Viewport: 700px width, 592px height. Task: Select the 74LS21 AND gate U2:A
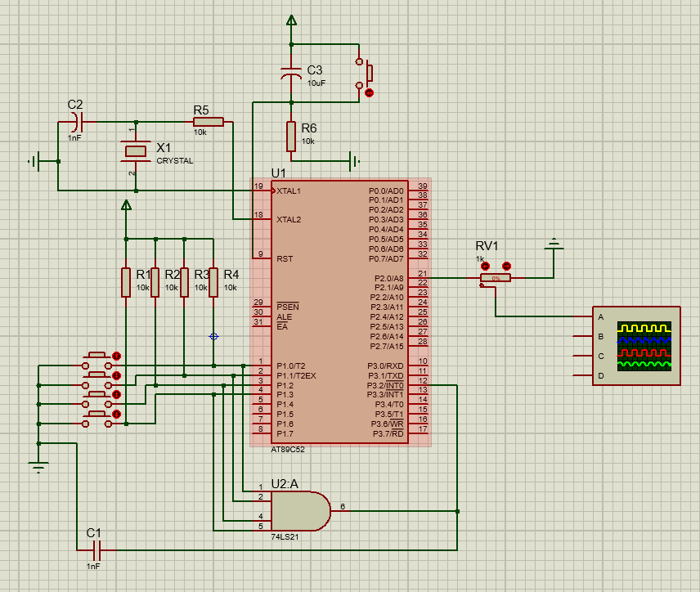coord(298,511)
